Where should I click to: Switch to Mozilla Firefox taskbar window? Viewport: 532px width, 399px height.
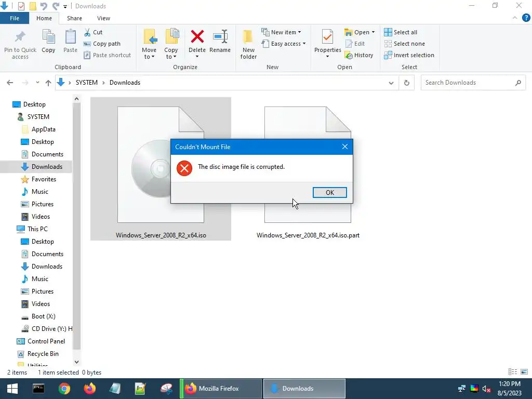click(221, 389)
